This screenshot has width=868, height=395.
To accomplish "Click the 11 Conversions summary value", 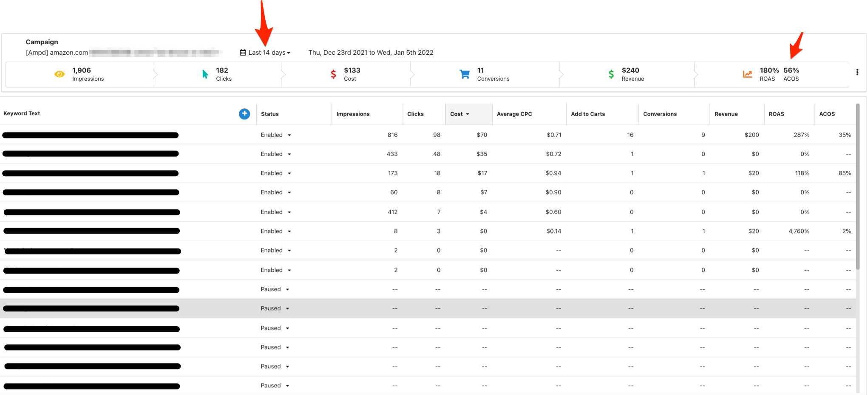I will click(x=480, y=71).
